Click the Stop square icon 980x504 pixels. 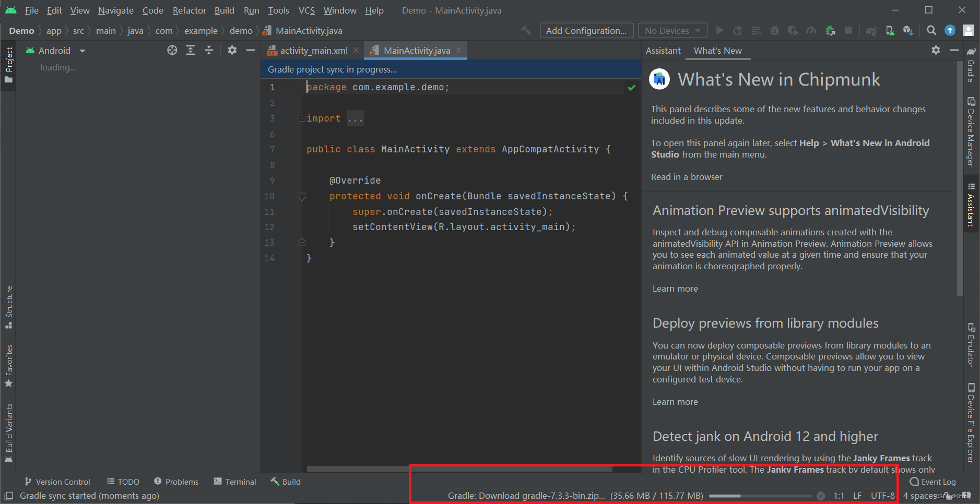tap(848, 31)
